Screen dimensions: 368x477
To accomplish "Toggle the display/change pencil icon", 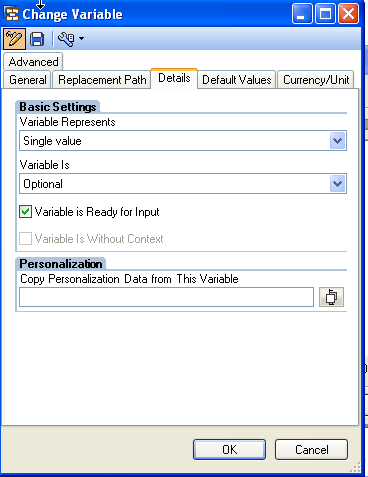I will [x=14, y=39].
